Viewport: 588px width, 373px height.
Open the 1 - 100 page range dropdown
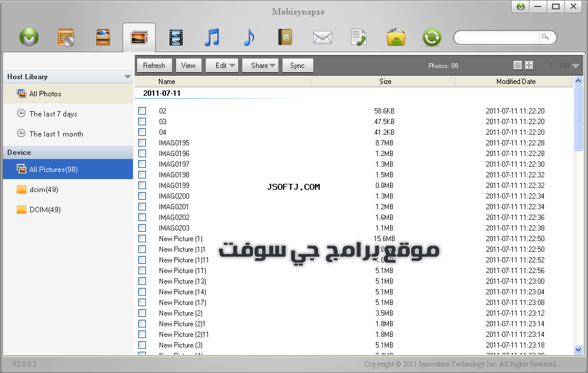(564, 66)
